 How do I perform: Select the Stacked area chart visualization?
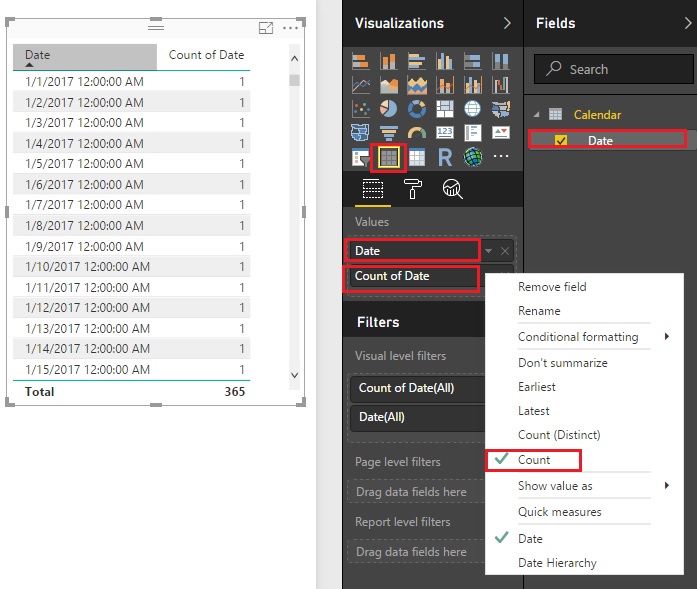(417, 85)
